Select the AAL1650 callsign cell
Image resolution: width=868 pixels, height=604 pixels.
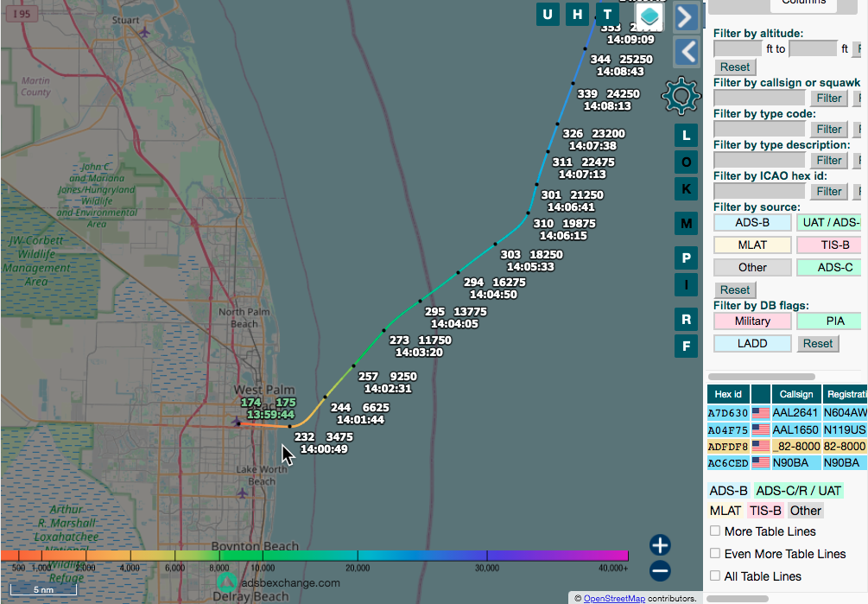point(796,429)
